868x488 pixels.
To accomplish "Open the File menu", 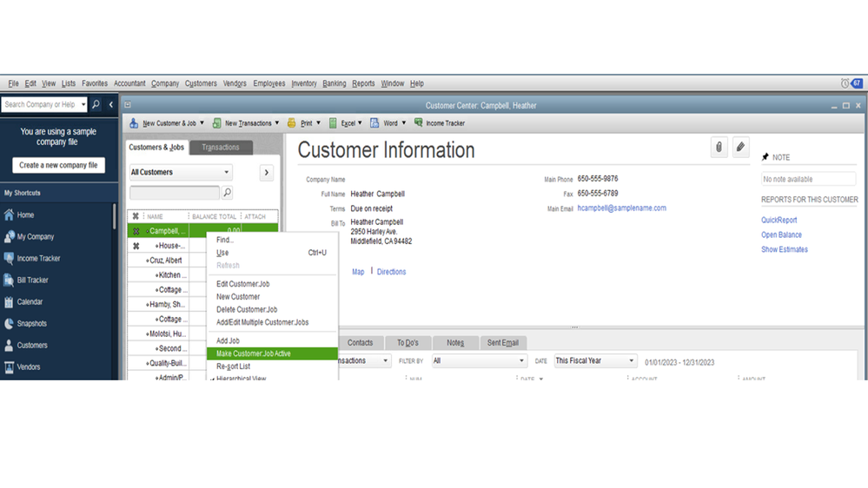I will (x=13, y=83).
